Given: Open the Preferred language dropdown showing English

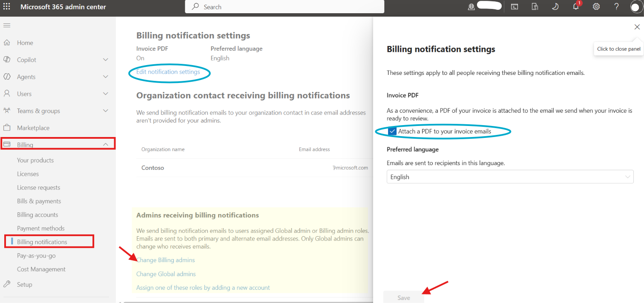Looking at the screenshot, I should pyautogui.click(x=510, y=177).
